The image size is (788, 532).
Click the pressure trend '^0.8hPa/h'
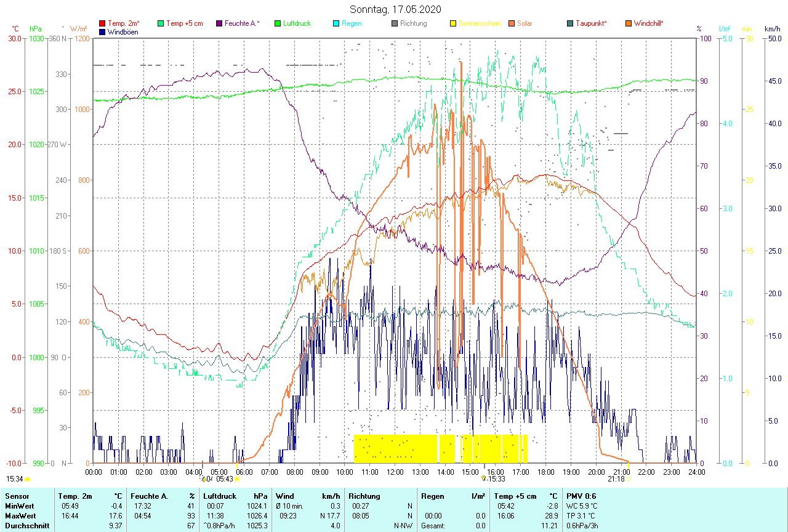tap(220, 526)
